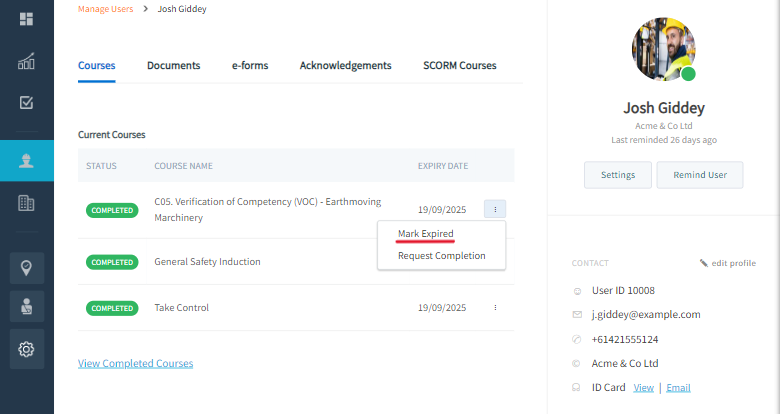Click the CONTACT section label
Image resolution: width=780 pixels, height=414 pixels.
[590, 263]
